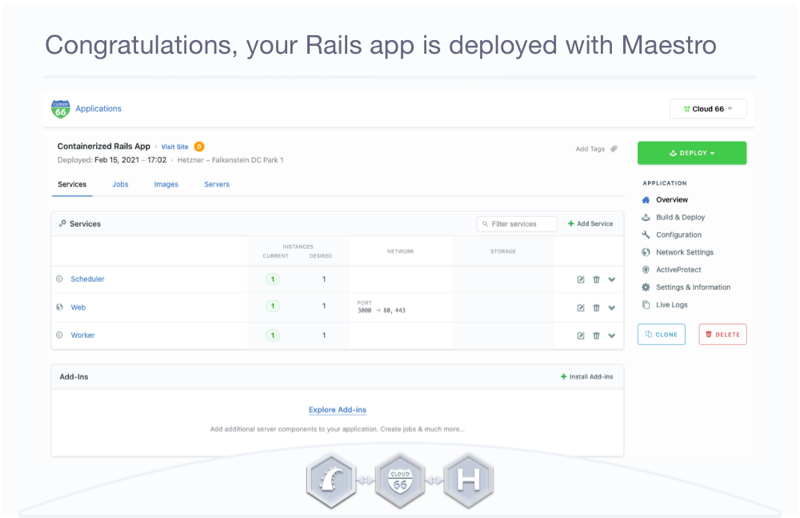Screen dimensions: 800x518
Task: Open the Worker service link
Action: tap(83, 335)
